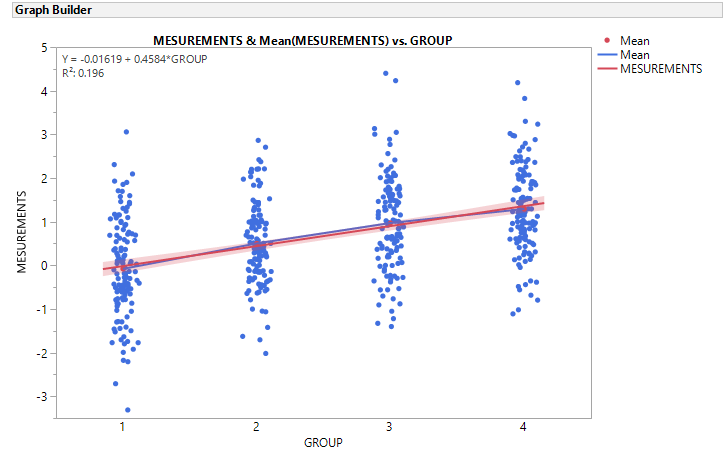Viewport: 724px width, 455px height.
Task: Click the MESUREMENTS legend label
Action: (x=661, y=69)
